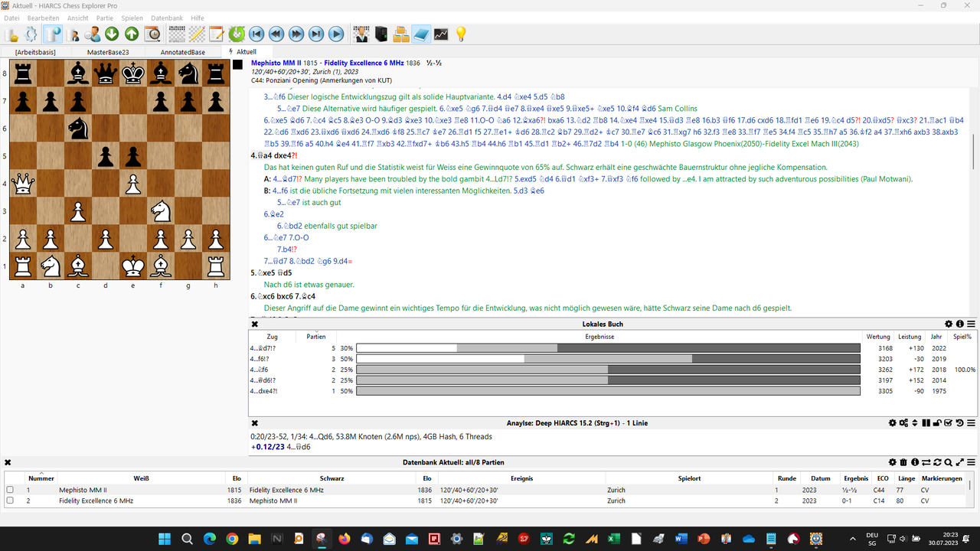Open the Spielen menu
This screenshot has height=551, width=980.
[x=132, y=18]
